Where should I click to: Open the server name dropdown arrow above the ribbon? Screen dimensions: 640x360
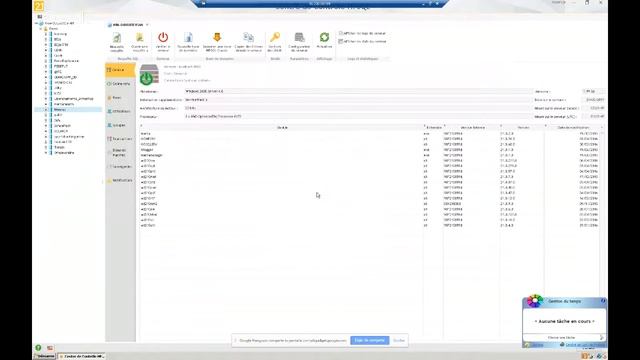pos(147,25)
